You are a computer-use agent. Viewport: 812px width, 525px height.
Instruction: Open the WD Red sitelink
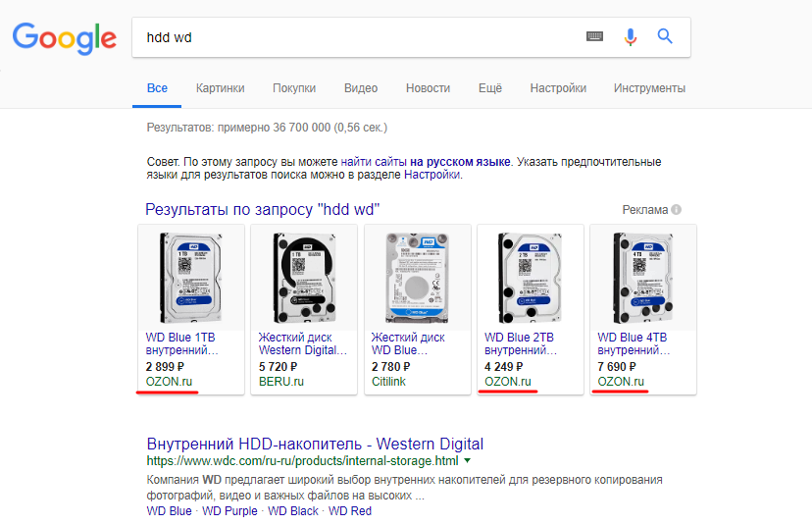coord(350,511)
